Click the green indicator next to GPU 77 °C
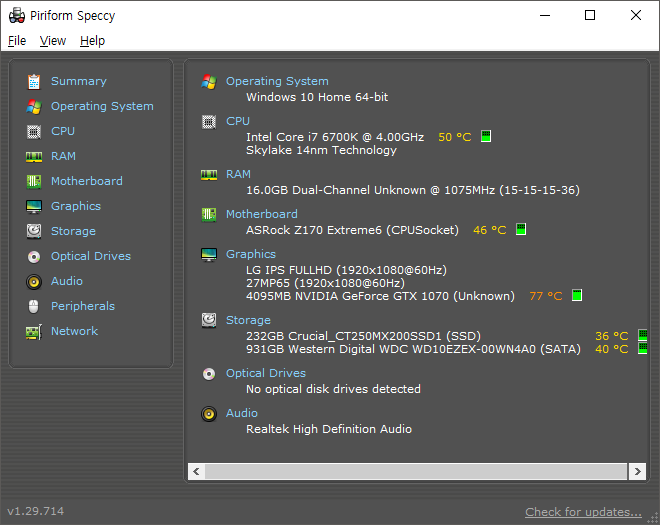 [577, 295]
